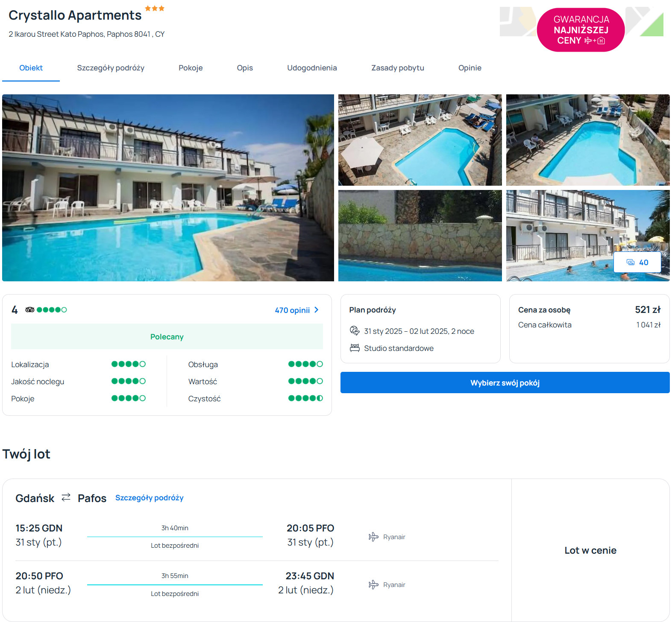Click the swap arrows between Gdańsk and Pafos
Viewport: 672px width, 622px height.
pyautogui.click(x=66, y=498)
